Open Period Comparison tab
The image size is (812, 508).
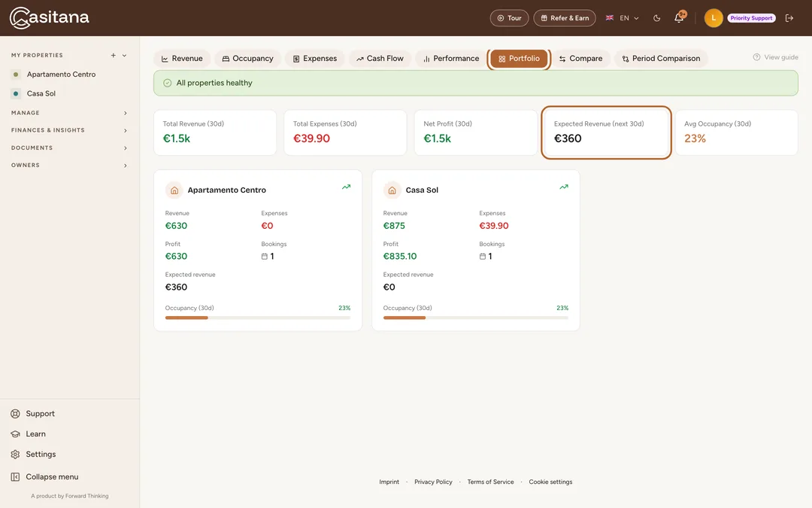click(x=661, y=59)
